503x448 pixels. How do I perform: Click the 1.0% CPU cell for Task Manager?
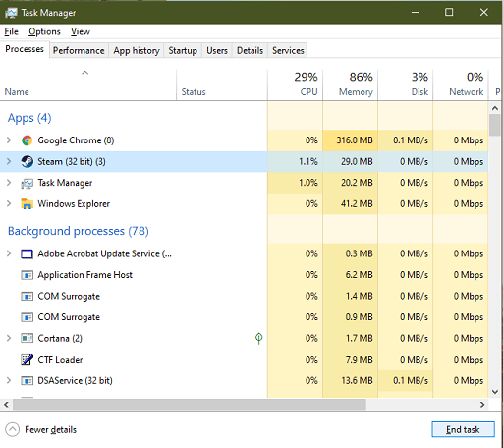coord(296,183)
